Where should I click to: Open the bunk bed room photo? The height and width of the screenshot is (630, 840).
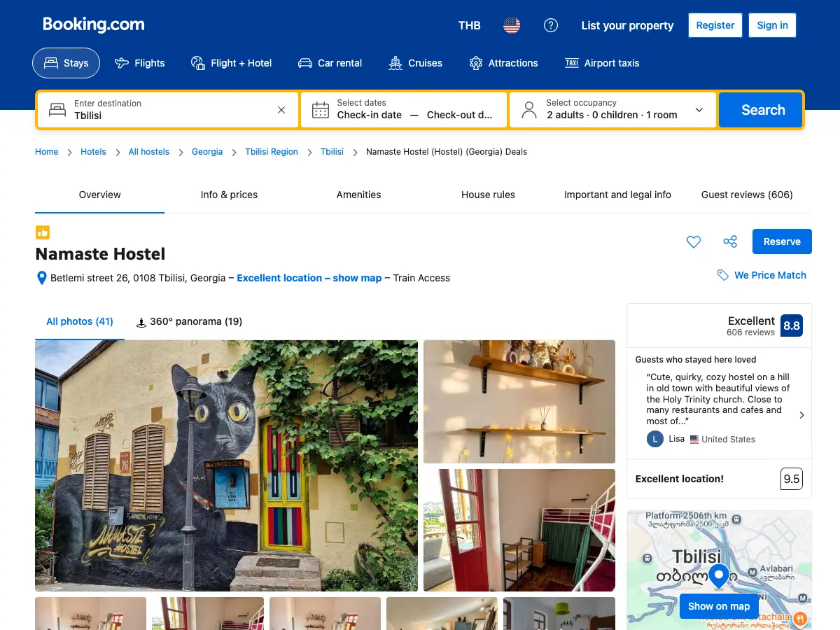click(x=519, y=530)
